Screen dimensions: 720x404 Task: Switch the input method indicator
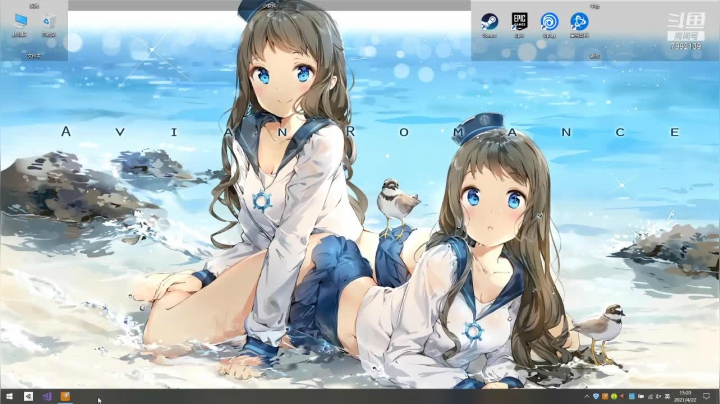[667, 396]
